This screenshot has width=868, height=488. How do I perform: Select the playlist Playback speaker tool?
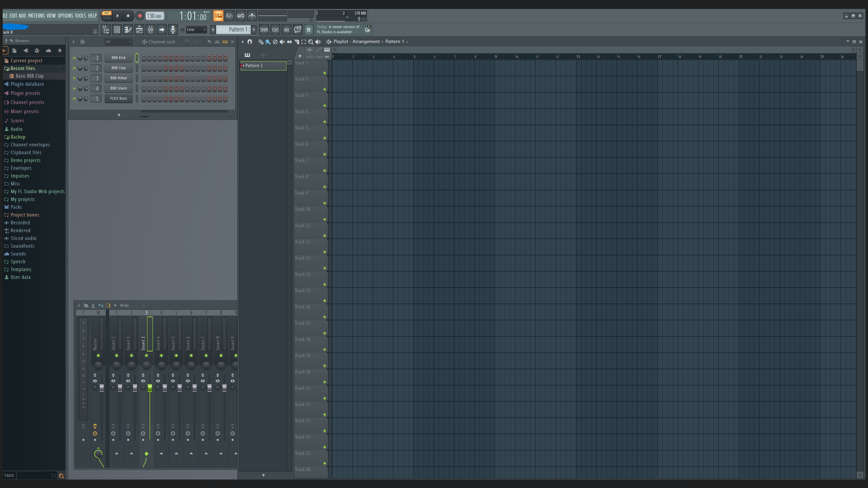coord(318,42)
